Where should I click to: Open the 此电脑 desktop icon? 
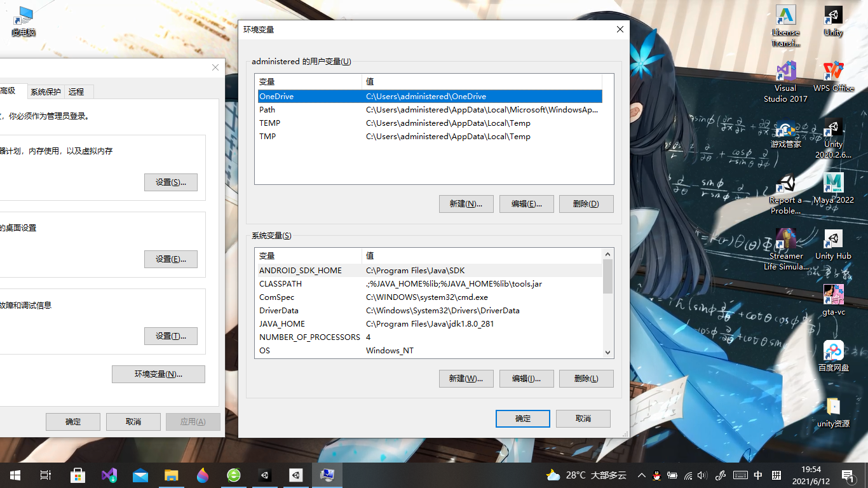coord(24,22)
